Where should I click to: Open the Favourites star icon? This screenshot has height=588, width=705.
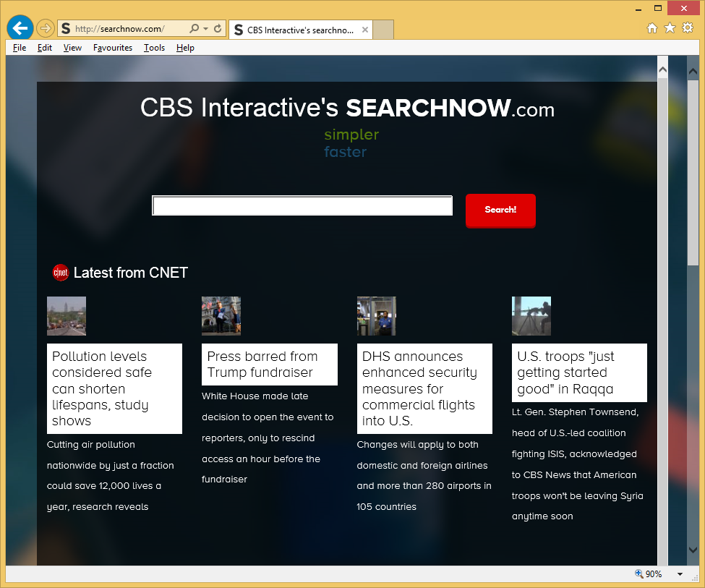[x=670, y=28]
